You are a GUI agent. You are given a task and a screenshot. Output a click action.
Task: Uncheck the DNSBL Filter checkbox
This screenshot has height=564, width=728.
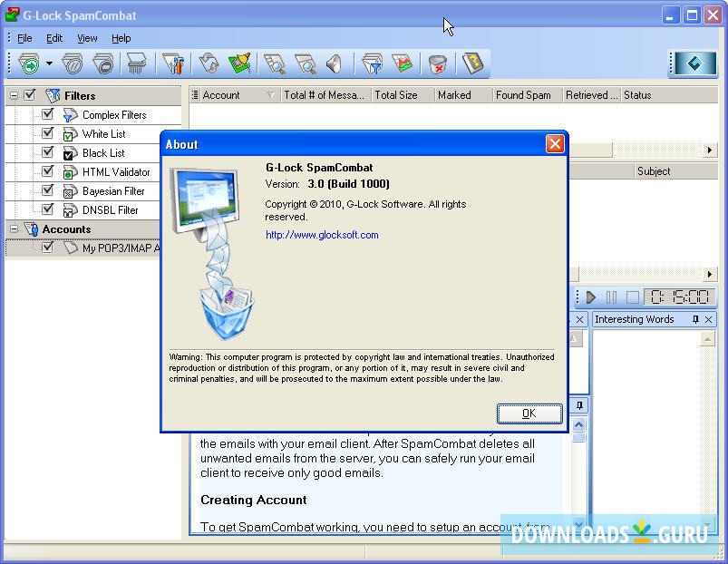pos(47,209)
